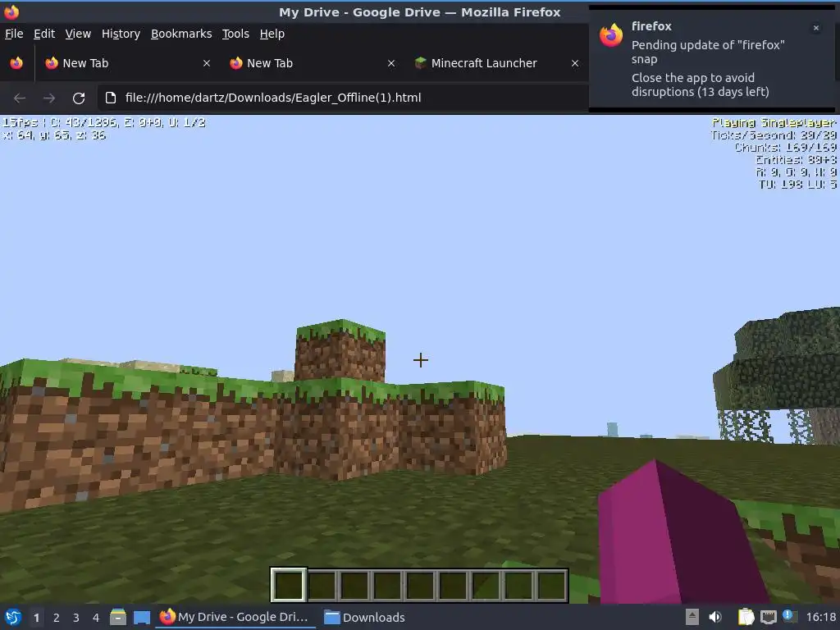
Task: Open the File menu
Action: [14, 34]
